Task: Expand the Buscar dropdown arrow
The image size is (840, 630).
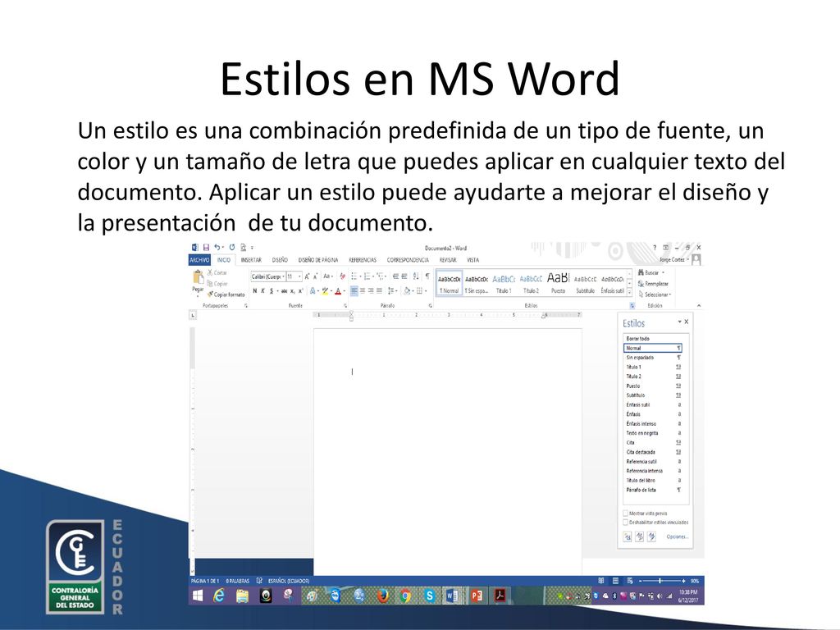Action: pos(663,272)
